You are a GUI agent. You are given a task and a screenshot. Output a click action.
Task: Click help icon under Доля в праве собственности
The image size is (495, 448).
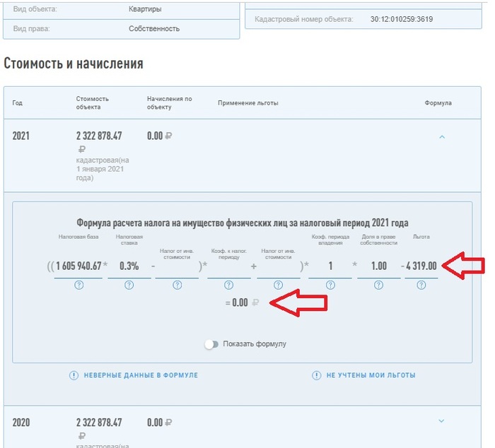coord(379,285)
